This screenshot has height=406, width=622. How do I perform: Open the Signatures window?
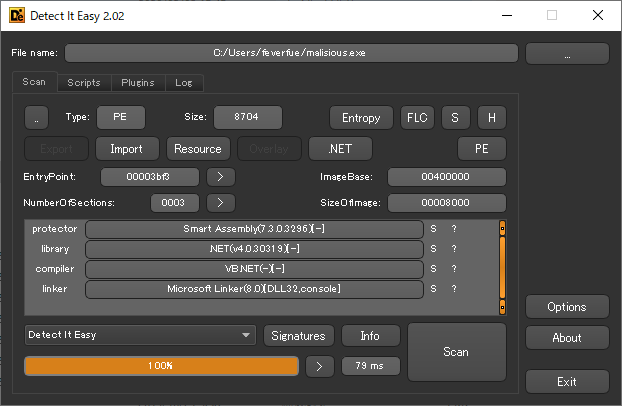(x=299, y=336)
